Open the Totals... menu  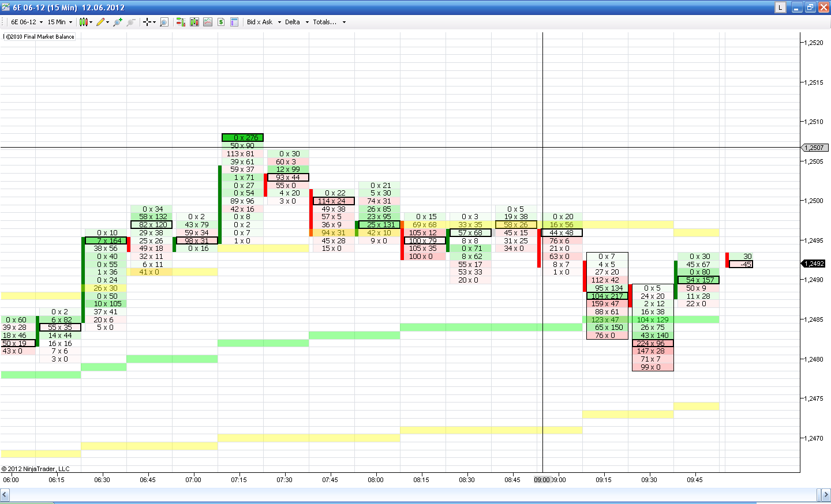(329, 22)
